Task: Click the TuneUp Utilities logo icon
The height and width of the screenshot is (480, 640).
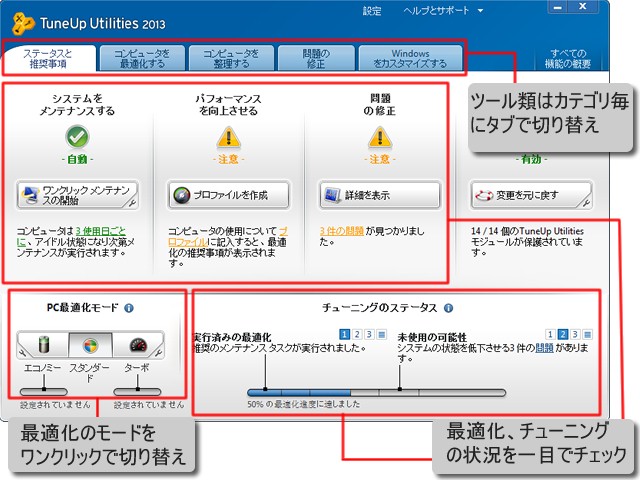Action: pos(23,24)
